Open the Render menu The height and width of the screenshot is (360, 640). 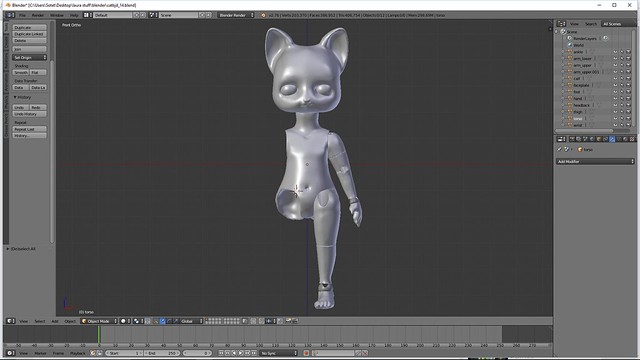click(38, 15)
